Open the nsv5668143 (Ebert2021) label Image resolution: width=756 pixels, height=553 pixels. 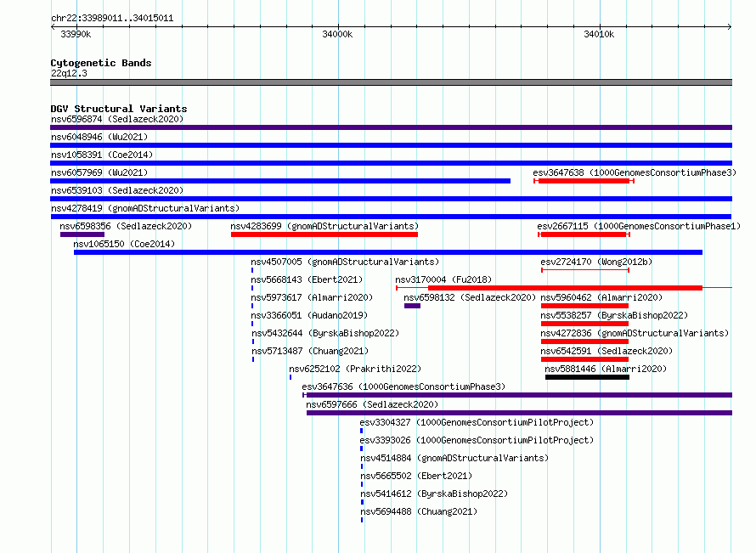307,279
